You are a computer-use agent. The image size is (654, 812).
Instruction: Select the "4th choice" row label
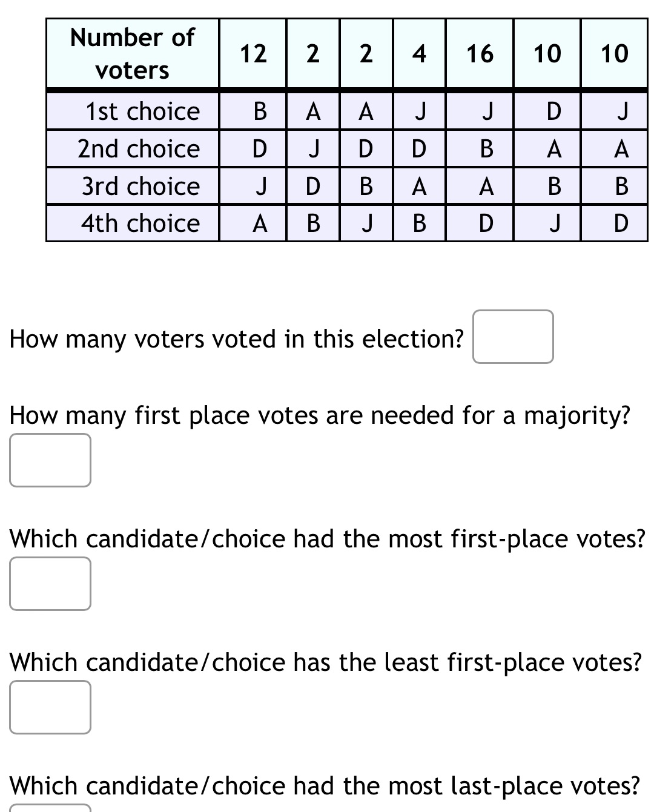tap(140, 223)
